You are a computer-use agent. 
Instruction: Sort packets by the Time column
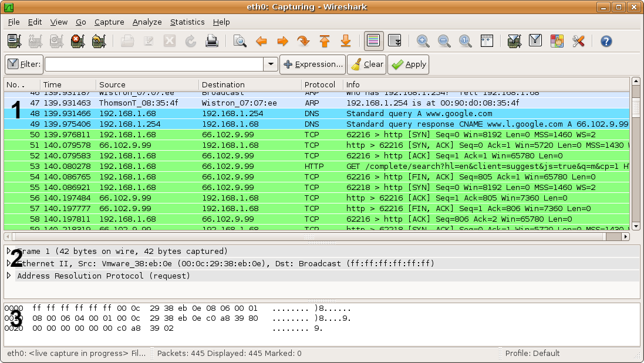click(x=68, y=85)
